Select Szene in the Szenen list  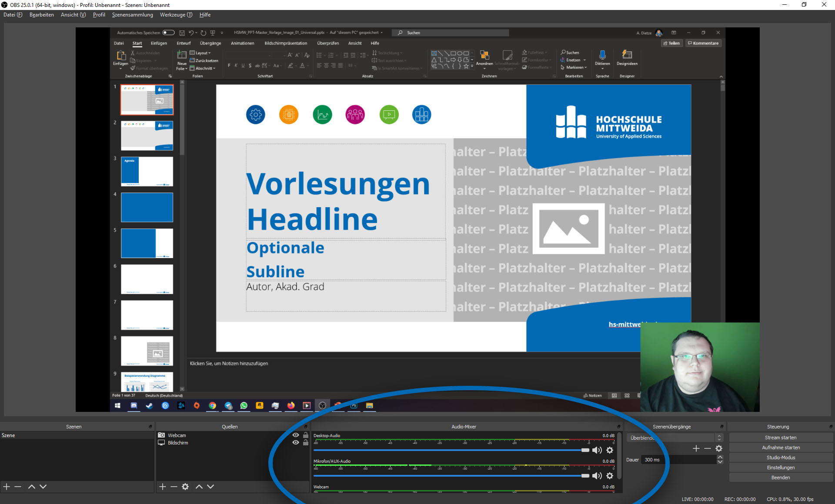tap(9, 435)
